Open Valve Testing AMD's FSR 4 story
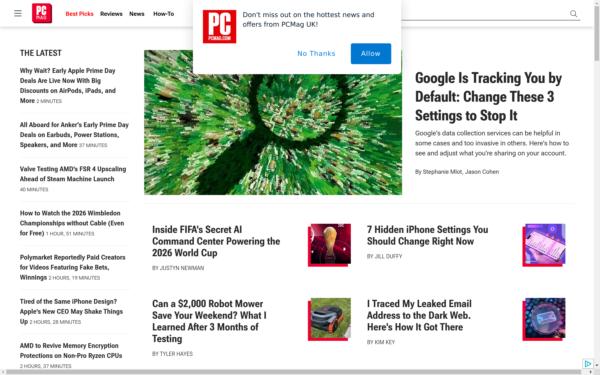 click(73, 174)
